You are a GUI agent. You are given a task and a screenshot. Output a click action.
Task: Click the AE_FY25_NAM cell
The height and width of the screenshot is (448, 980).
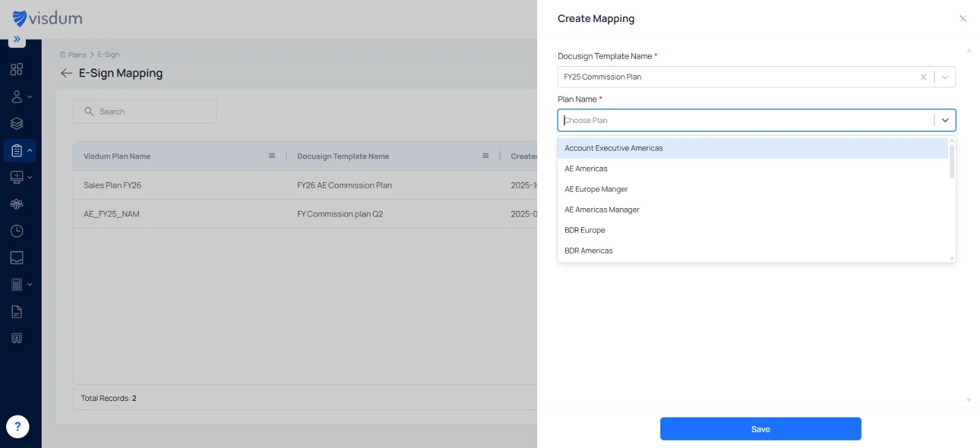point(111,214)
